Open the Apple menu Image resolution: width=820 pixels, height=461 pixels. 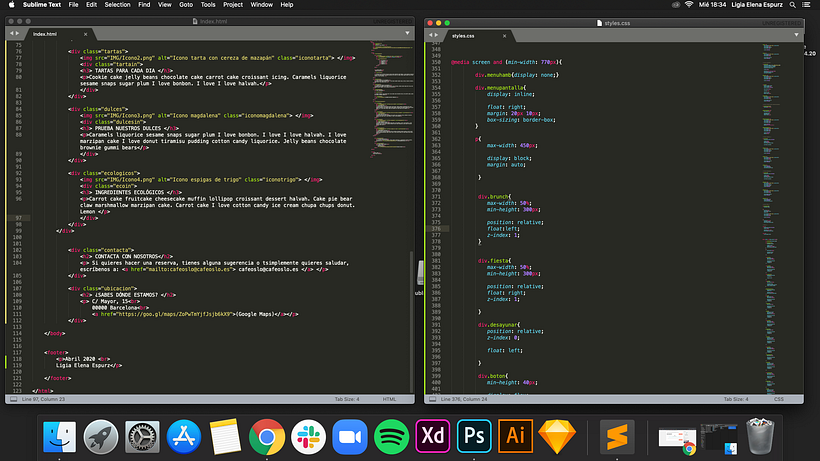[12, 5]
